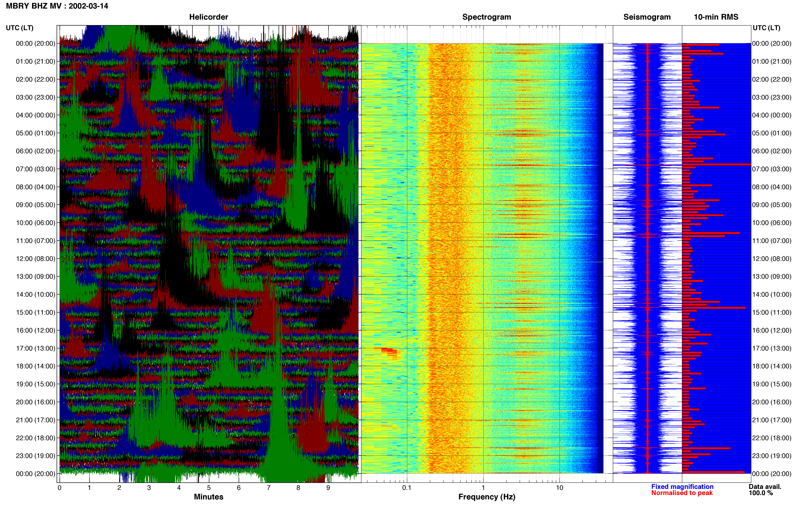Click the long red RMS bar before 15:00

[714, 308]
